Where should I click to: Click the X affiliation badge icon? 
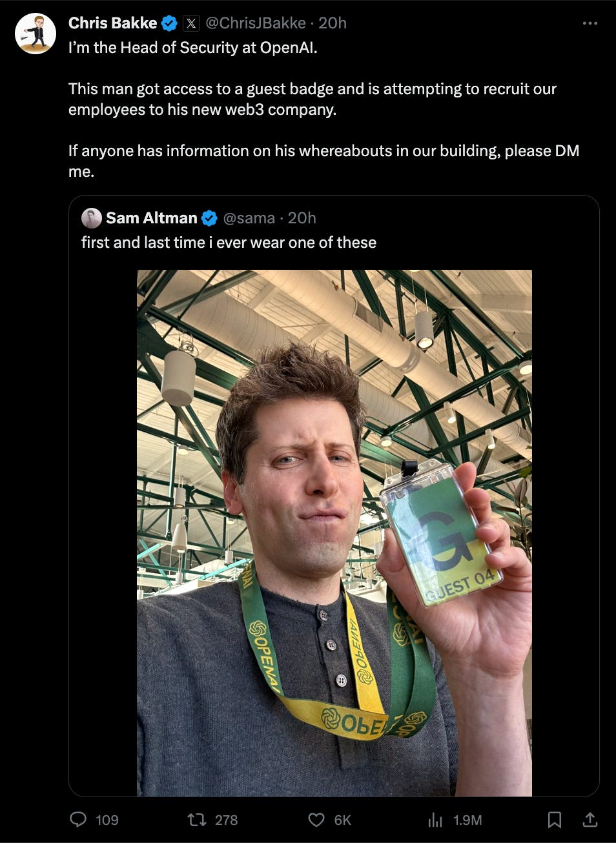point(191,23)
